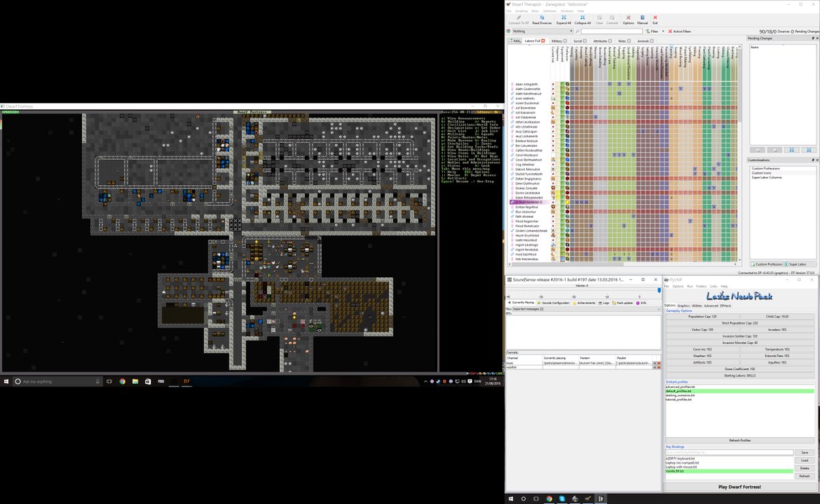Select default_profiles.txt embark profile
The height and width of the screenshot is (504, 820).
740,391
